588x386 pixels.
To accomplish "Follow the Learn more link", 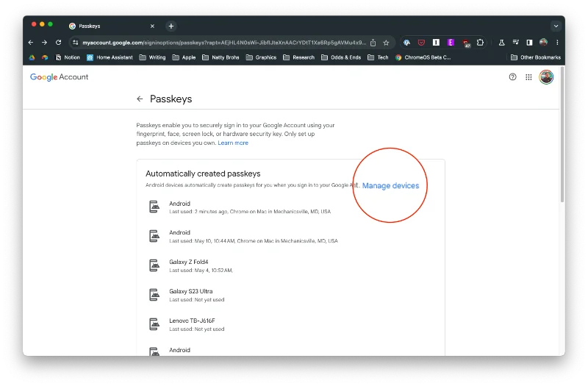I will click(233, 143).
